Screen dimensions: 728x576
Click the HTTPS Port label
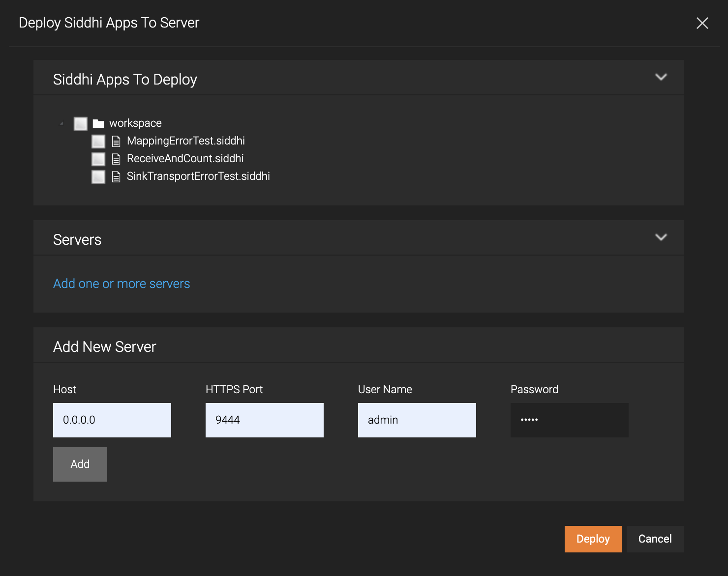pos(234,389)
